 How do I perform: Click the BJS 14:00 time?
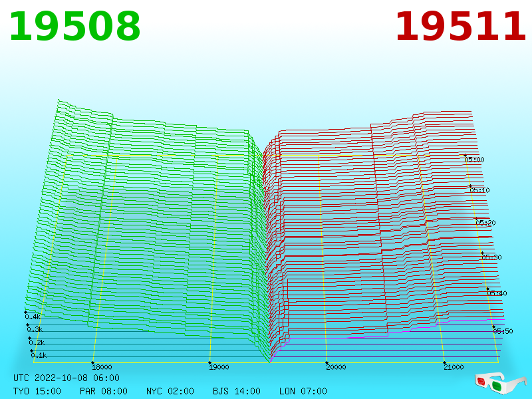[237, 391]
